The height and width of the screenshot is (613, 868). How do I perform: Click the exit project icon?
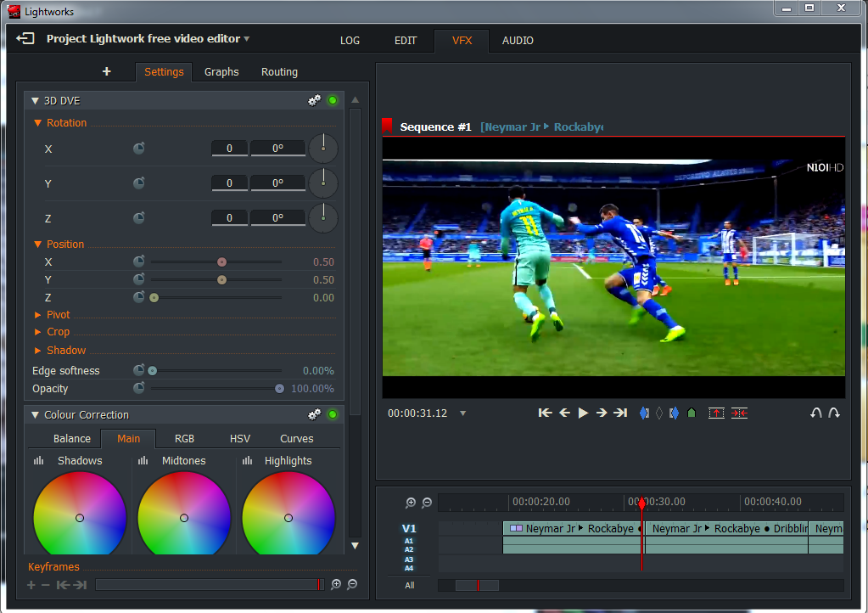26,39
